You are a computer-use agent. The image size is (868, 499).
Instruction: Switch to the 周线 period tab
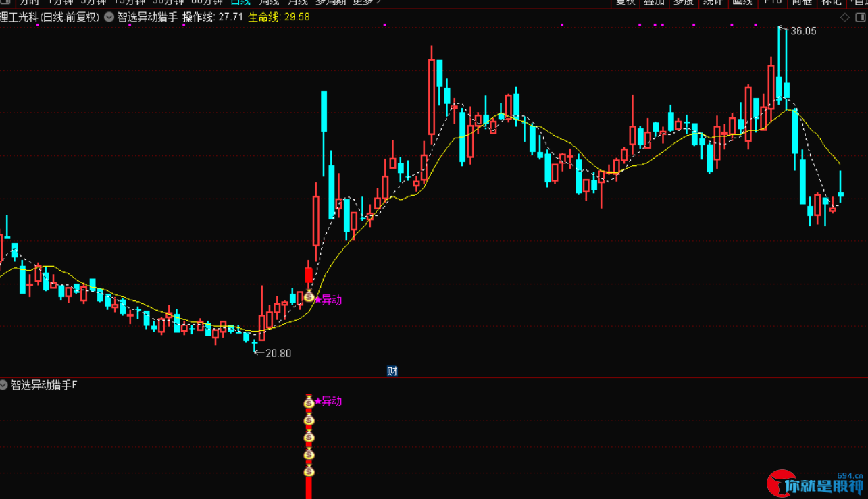pos(269,3)
